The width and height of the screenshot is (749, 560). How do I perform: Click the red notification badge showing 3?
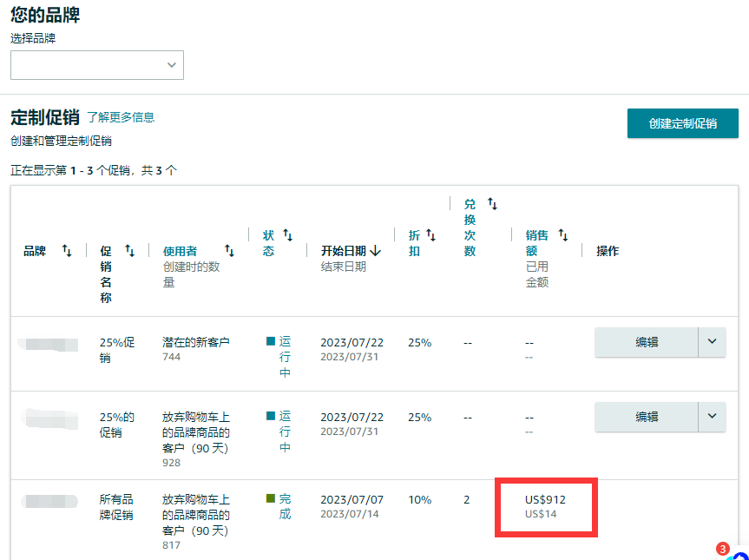point(723,547)
